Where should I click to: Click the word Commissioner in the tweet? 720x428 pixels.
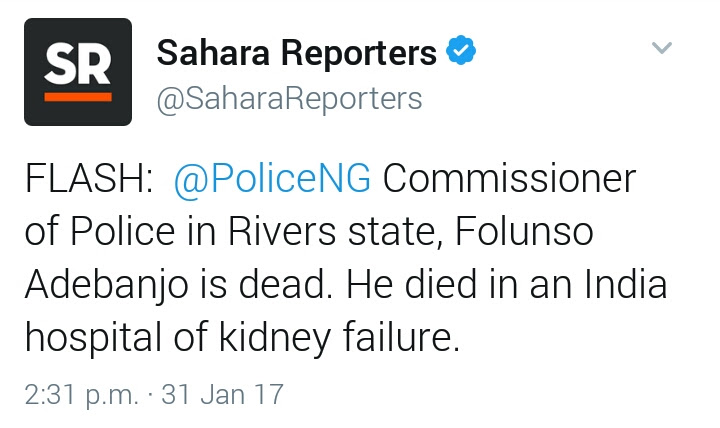click(509, 178)
